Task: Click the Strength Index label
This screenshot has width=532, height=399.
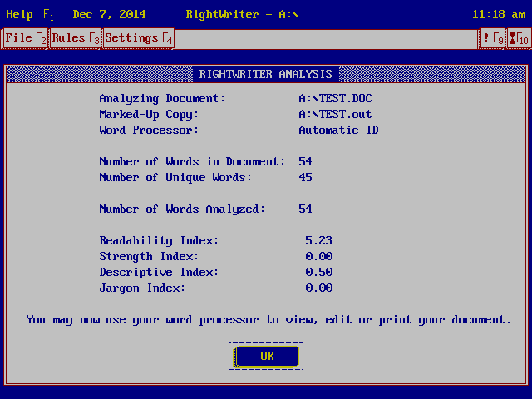Action: pos(149,257)
